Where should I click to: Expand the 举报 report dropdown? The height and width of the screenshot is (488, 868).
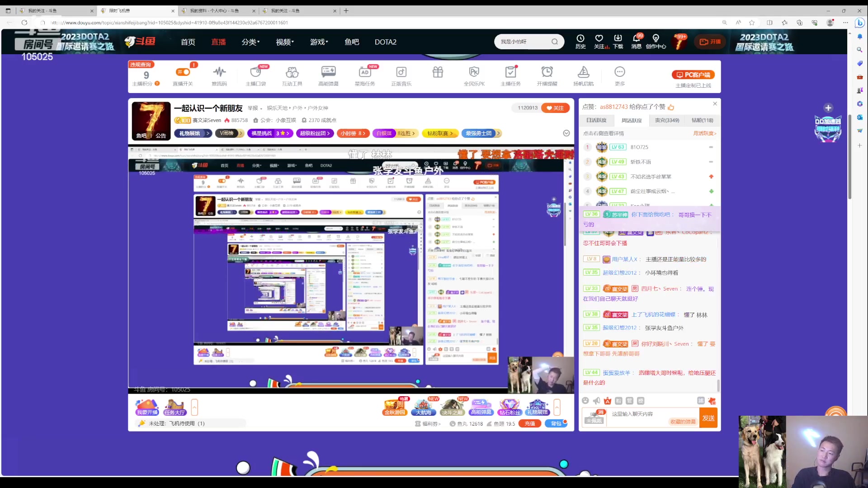click(255, 108)
